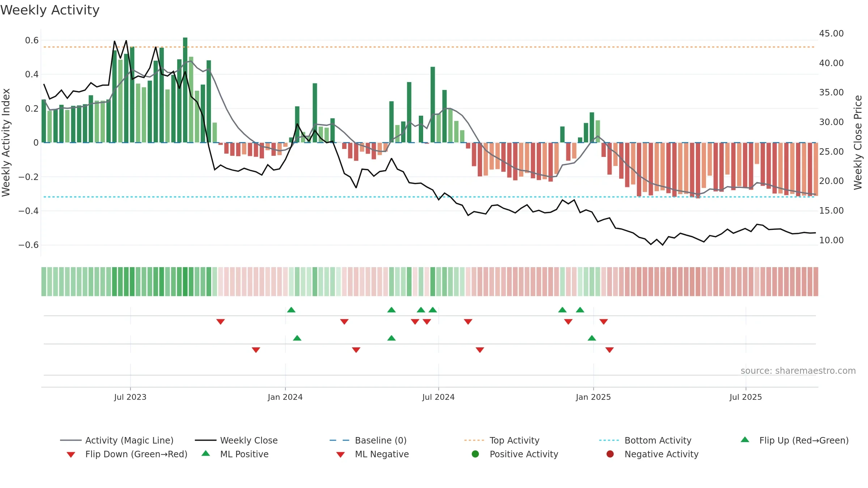Click the Flip Down red triangle legend icon

pos(71,455)
